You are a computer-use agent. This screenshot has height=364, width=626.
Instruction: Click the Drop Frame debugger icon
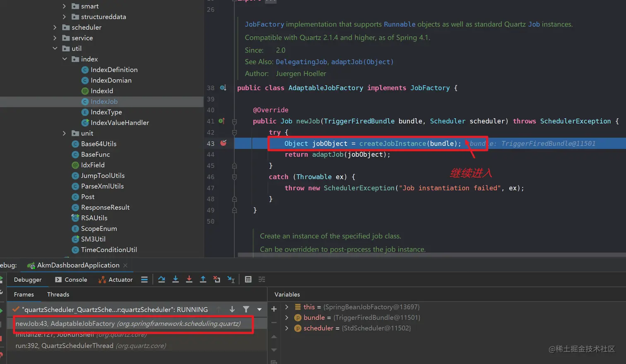(217, 280)
